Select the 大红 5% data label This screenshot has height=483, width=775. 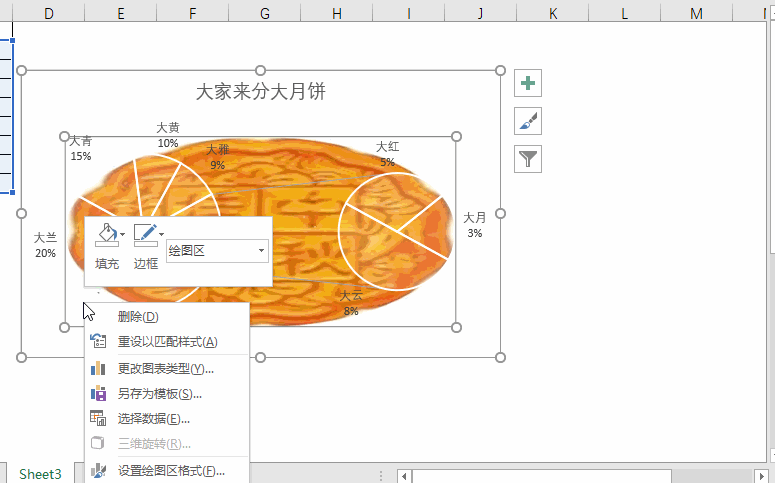click(x=388, y=154)
